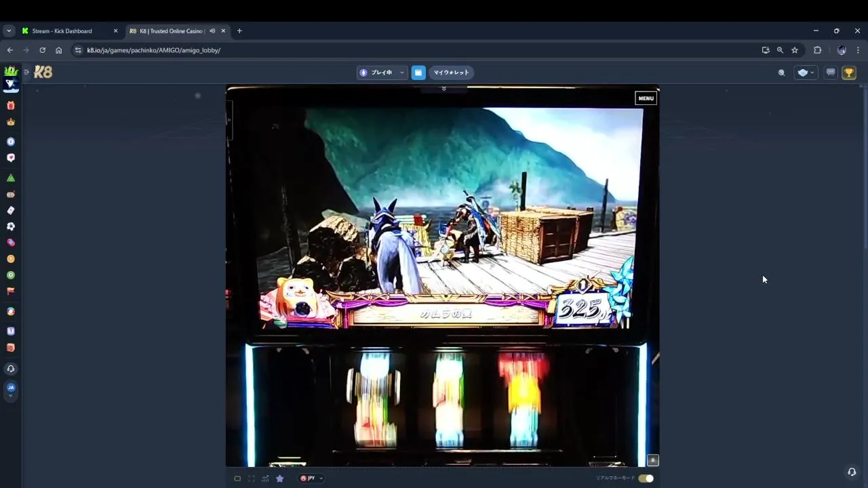
Task: Open the red gift box sidebar icon
Action: pos(11,106)
